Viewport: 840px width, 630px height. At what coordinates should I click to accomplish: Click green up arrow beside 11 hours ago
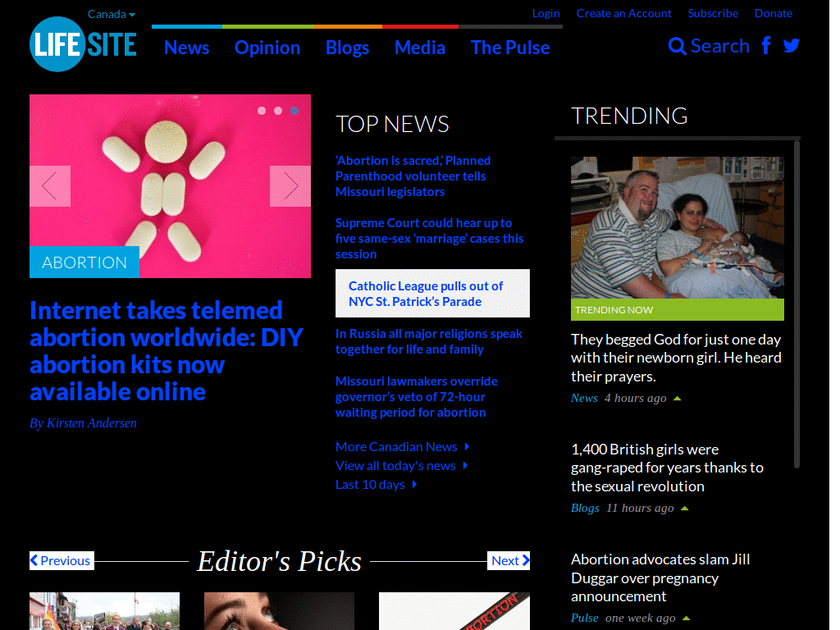tap(685, 509)
